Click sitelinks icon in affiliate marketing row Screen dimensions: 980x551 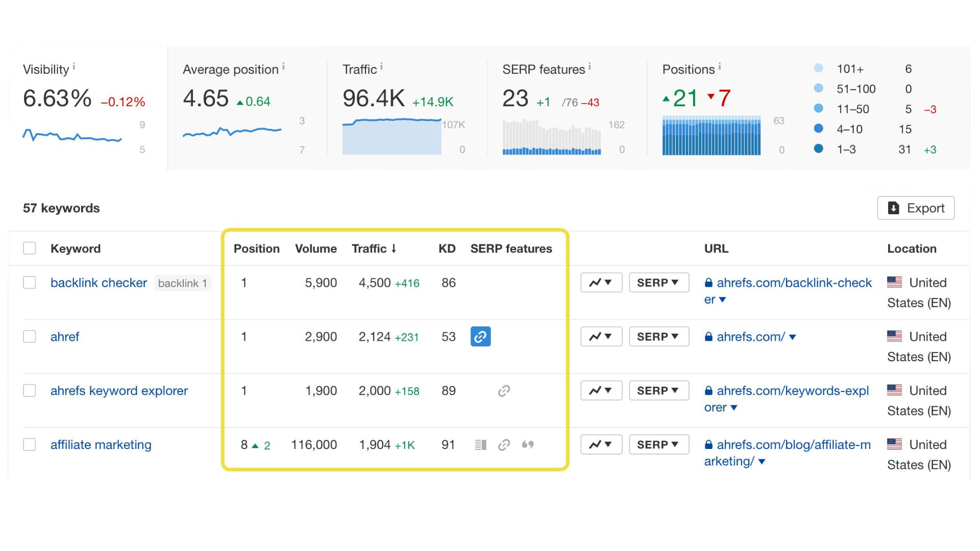point(504,445)
